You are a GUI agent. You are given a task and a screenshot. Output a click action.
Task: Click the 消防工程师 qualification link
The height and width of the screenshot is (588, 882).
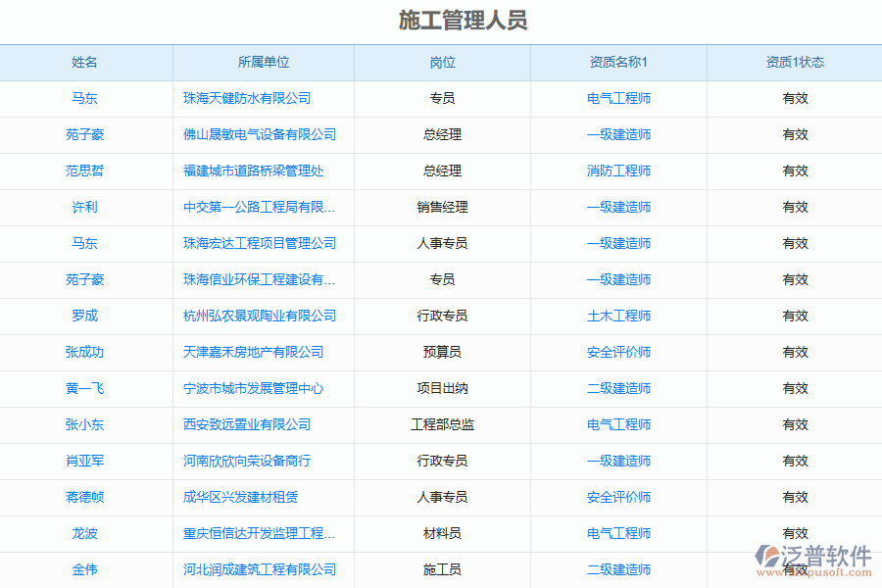coord(618,171)
